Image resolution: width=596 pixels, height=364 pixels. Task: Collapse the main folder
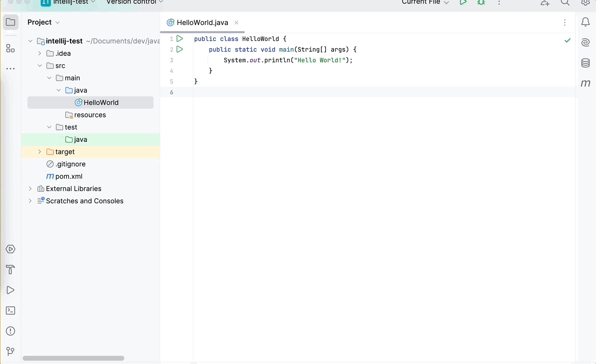pos(49,78)
